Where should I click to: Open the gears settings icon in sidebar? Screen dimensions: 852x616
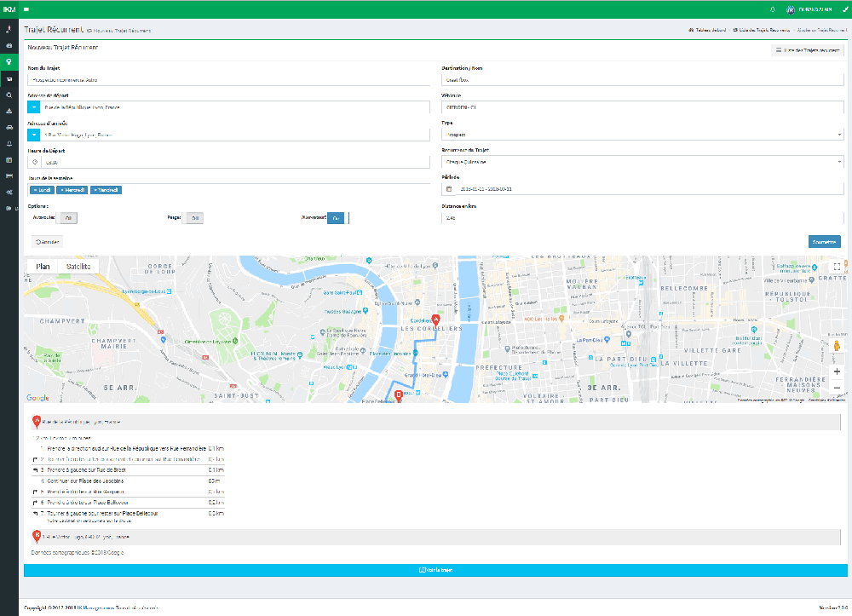tap(9, 193)
